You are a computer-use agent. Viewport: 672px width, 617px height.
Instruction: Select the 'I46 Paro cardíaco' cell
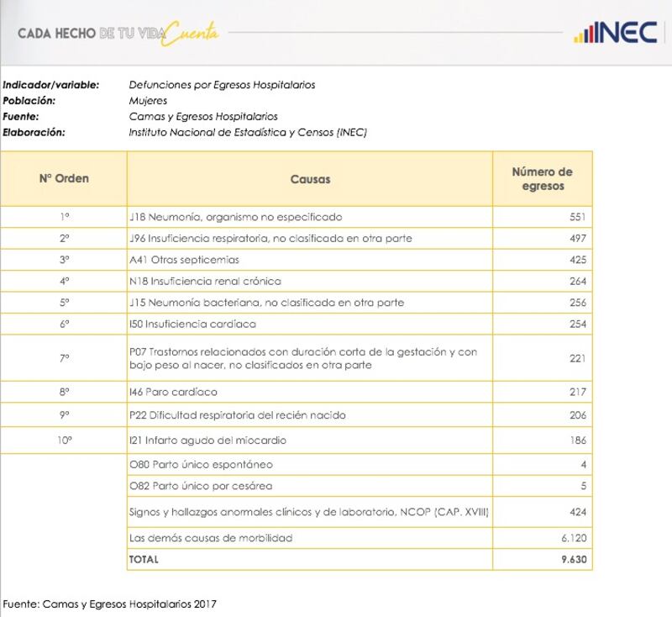point(310,392)
